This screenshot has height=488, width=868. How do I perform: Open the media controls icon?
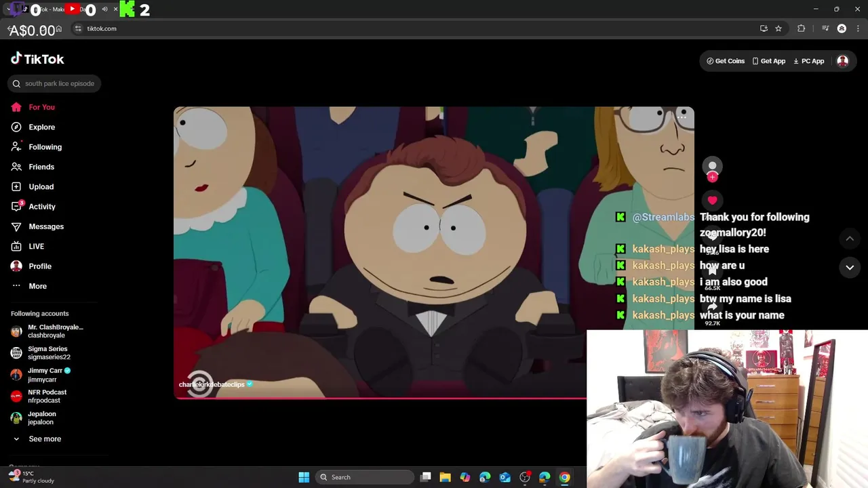click(x=825, y=28)
